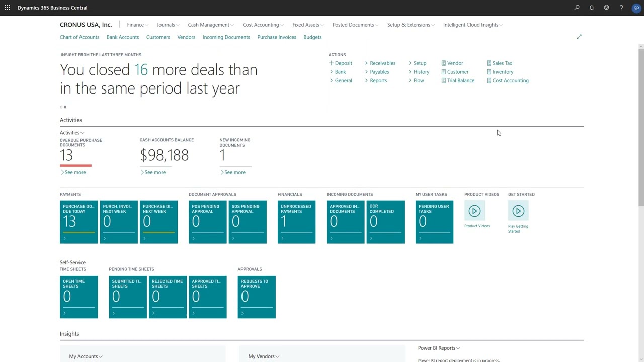Viewport: 644px width, 362px height.
Task: Expand the Payables action group
Action: tap(377, 72)
